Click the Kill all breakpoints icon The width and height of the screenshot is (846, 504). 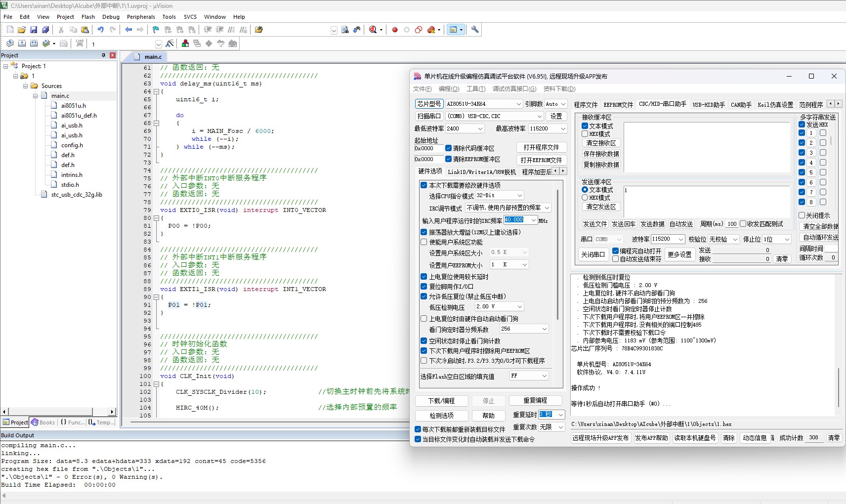431,30
